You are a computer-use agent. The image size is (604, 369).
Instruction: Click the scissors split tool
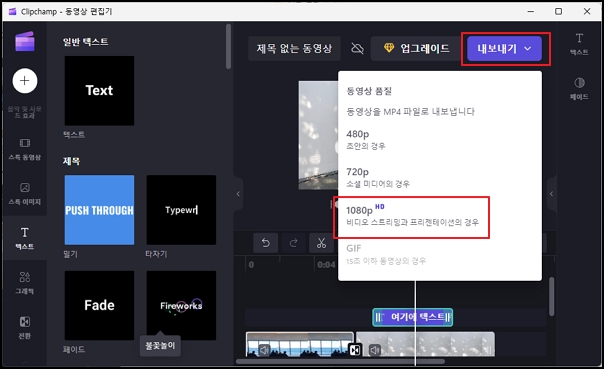point(321,243)
